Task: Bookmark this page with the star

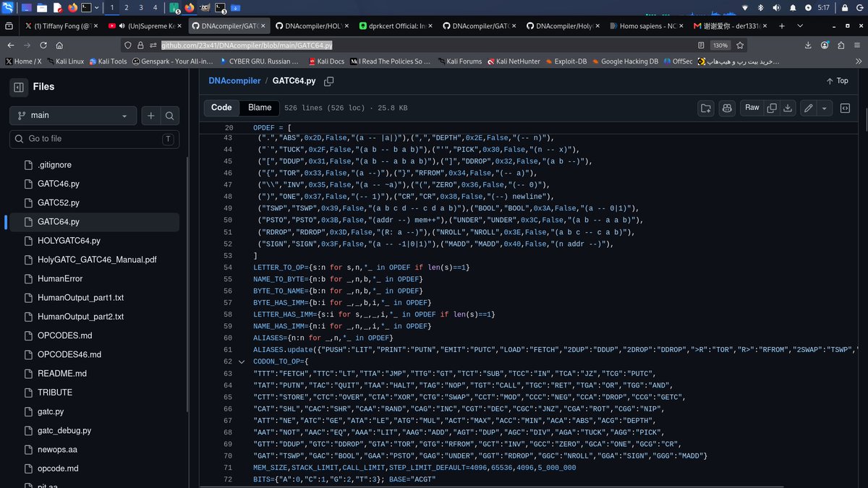Action: point(740,45)
